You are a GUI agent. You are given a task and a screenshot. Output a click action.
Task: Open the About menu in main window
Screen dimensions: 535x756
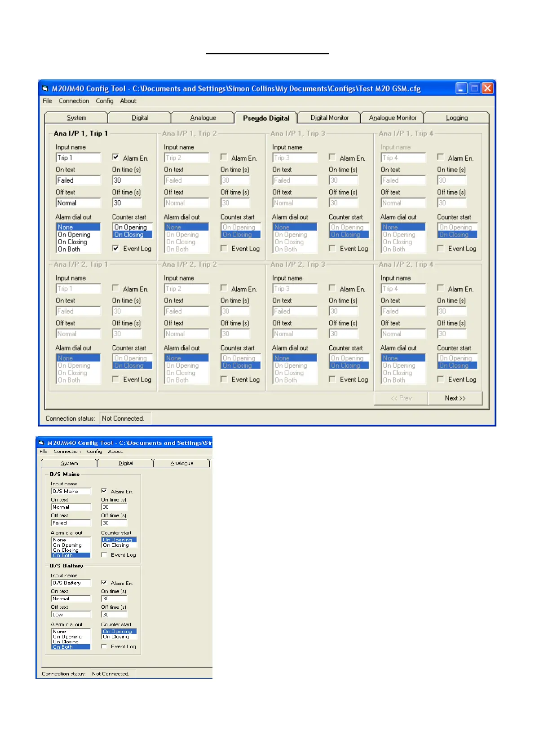tap(128, 101)
